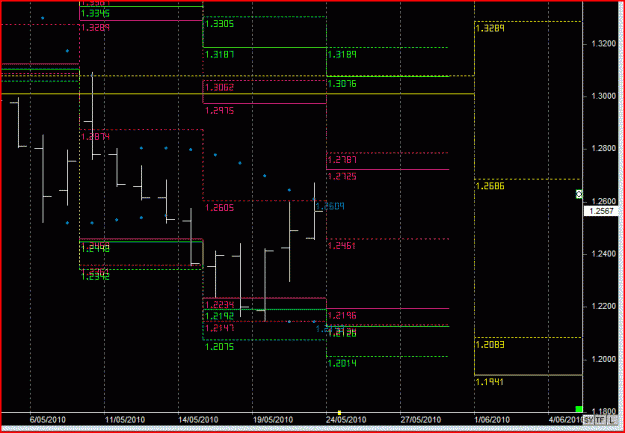Click the yellow 1.3289 label at top right

tap(490, 28)
